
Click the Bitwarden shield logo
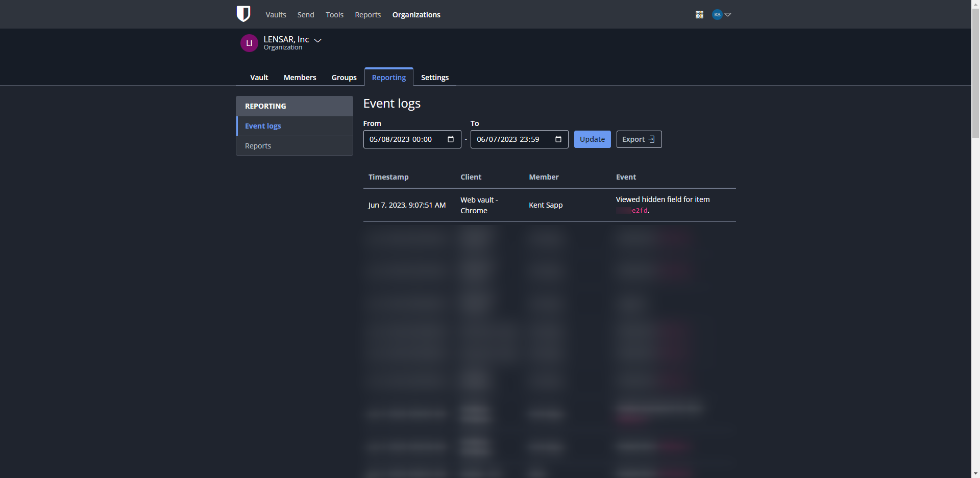[x=243, y=14]
